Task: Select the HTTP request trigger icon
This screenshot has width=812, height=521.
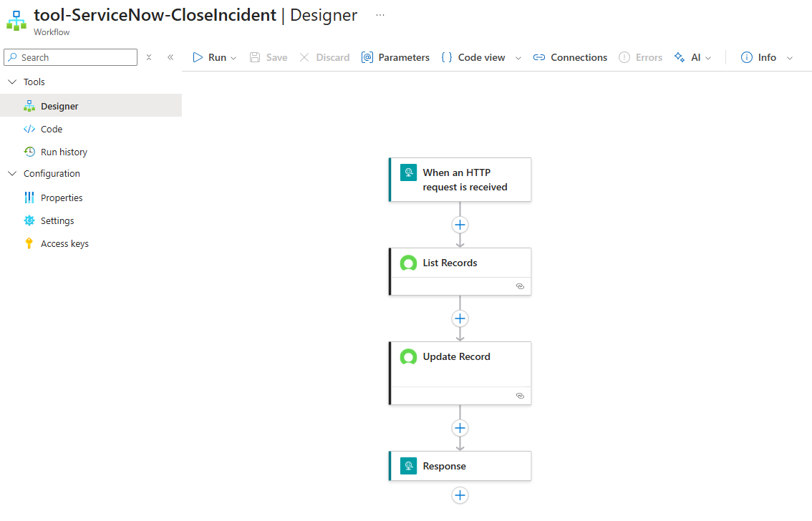Action: click(408, 172)
